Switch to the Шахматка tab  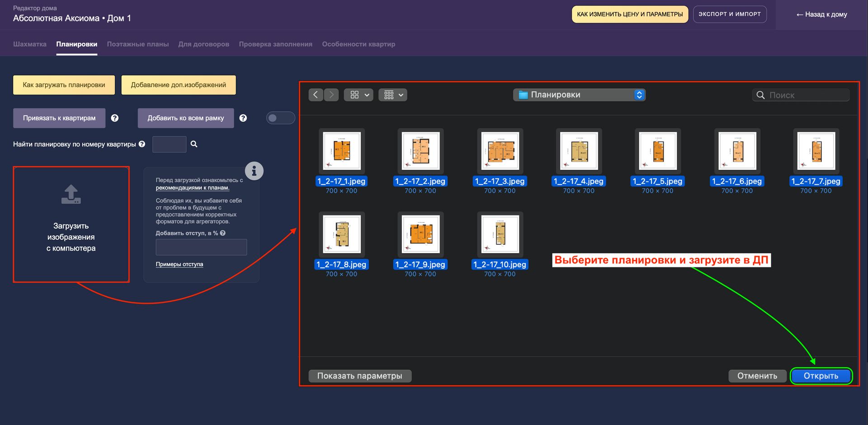coord(30,44)
